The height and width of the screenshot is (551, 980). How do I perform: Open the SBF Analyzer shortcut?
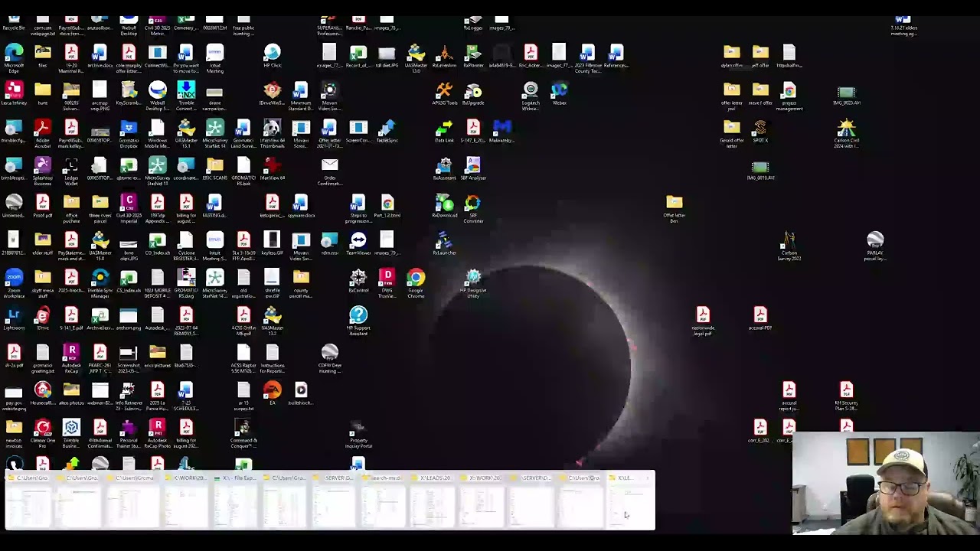[473, 166]
